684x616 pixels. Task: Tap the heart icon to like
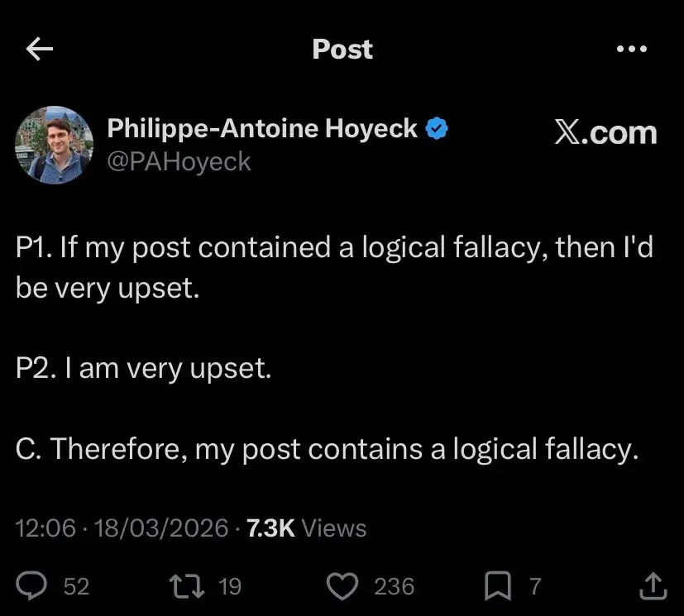coord(341,585)
